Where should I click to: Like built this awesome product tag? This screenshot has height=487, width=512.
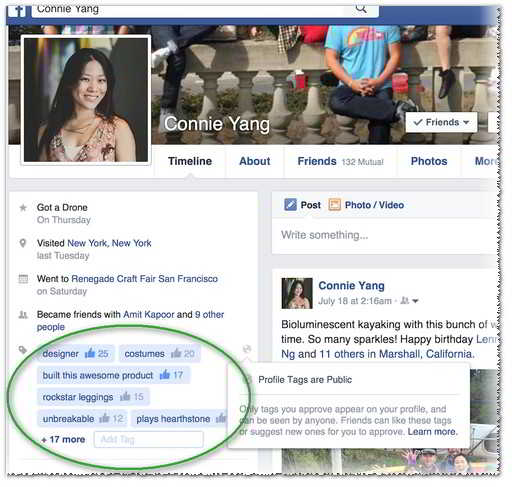tap(165, 375)
